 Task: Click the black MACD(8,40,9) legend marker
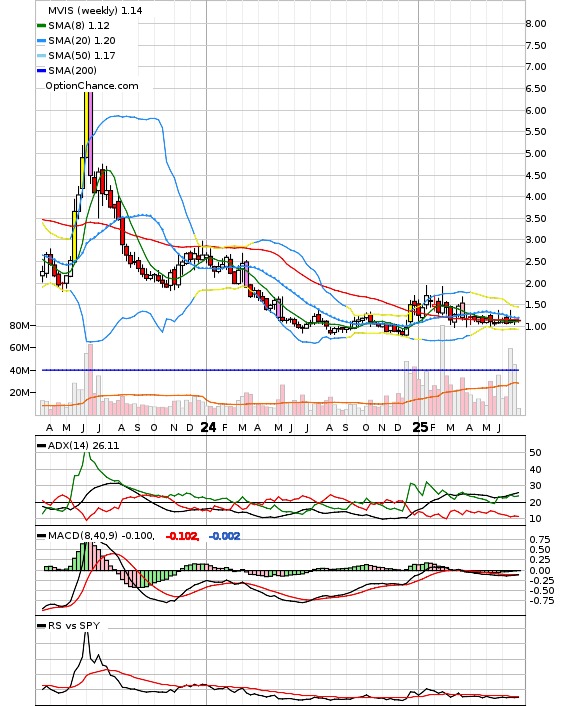pos(41,535)
